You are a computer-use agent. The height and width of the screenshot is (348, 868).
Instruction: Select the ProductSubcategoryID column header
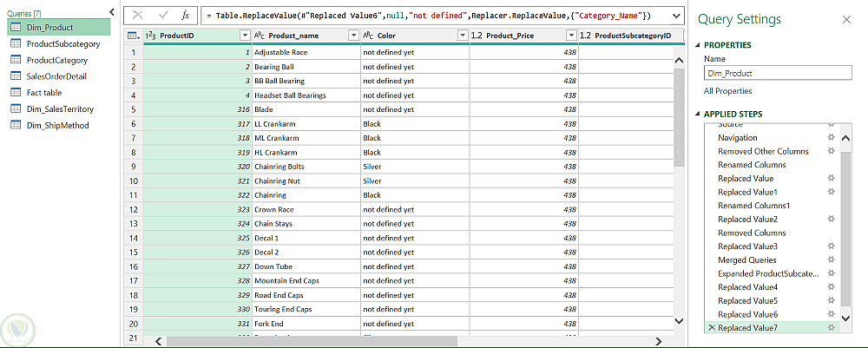coord(632,36)
